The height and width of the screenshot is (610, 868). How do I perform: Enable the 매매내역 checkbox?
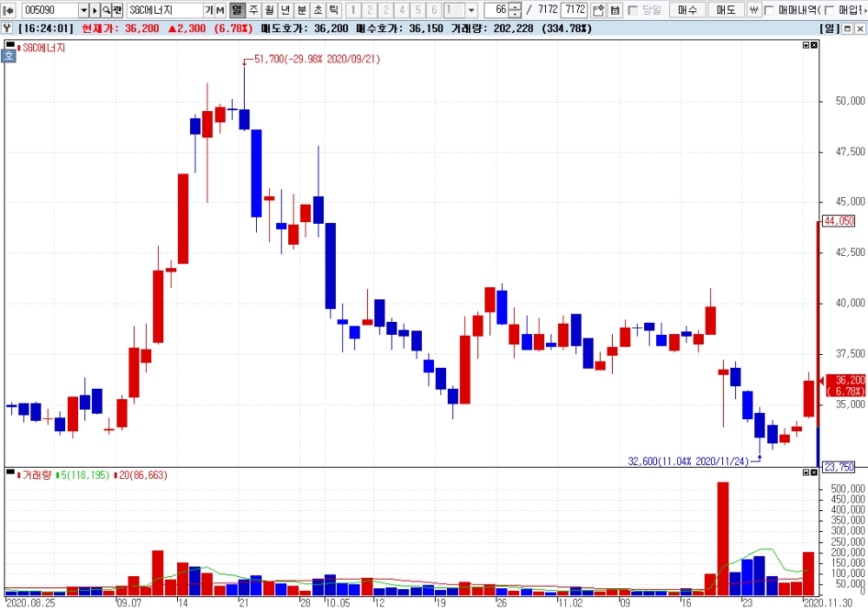pos(768,10)
